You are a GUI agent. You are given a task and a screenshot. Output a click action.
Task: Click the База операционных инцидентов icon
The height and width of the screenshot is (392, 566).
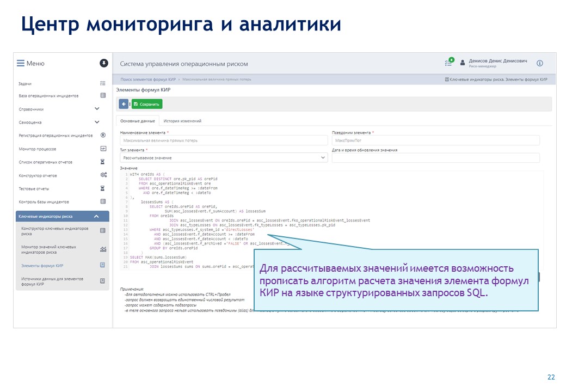click(103, 96)
